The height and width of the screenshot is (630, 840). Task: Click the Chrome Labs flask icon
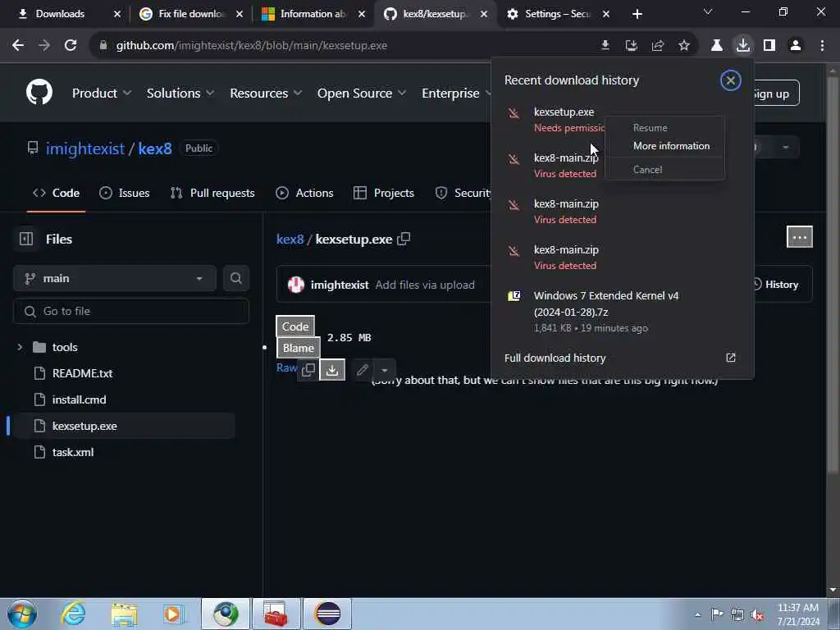pos(716,46)
